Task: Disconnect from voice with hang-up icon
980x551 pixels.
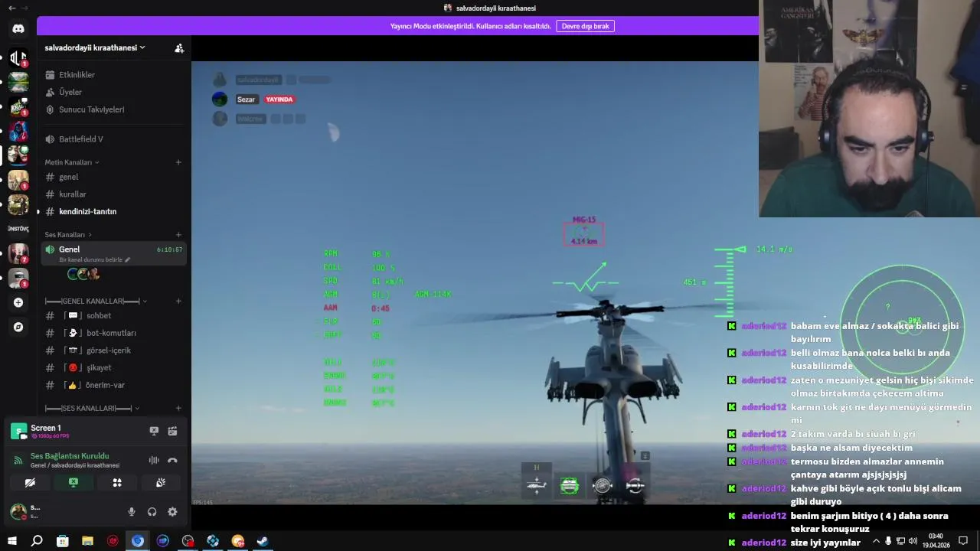Action: [172, 460]
